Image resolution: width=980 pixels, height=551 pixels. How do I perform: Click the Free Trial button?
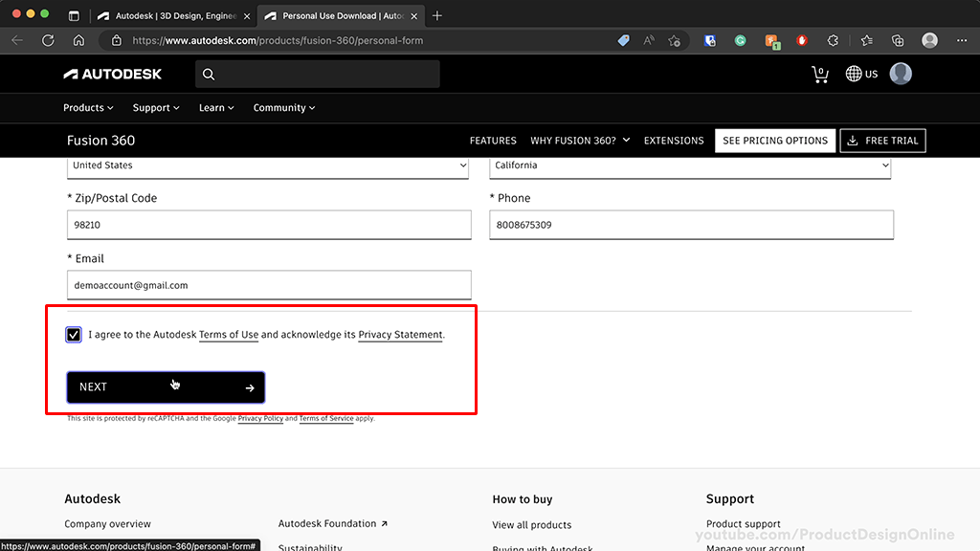tap(882, 141)
